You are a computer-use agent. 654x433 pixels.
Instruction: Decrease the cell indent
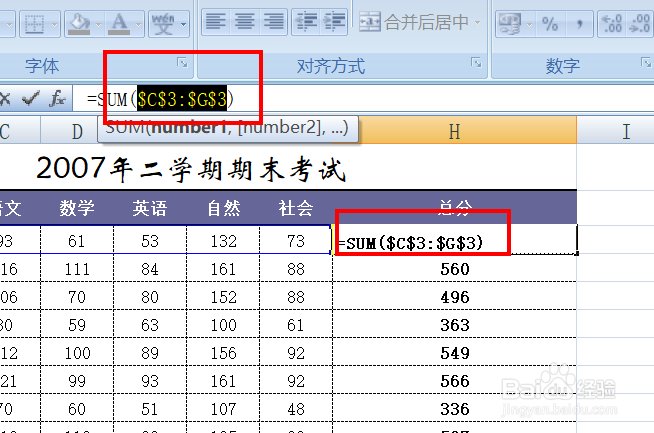pos(306,21)
